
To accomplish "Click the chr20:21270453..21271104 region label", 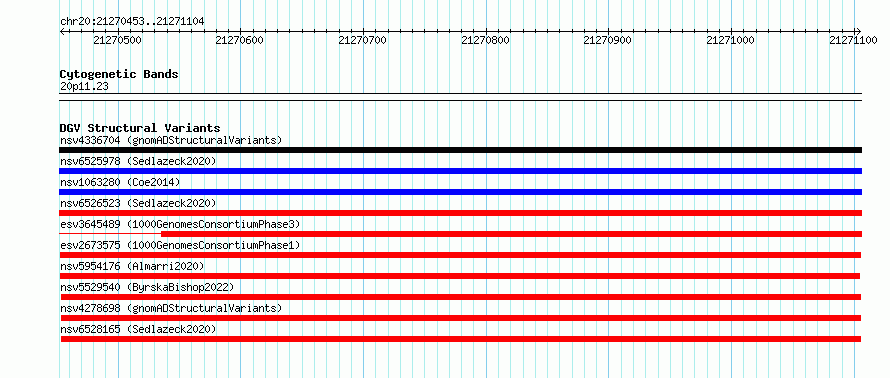I will coord(132,22).
